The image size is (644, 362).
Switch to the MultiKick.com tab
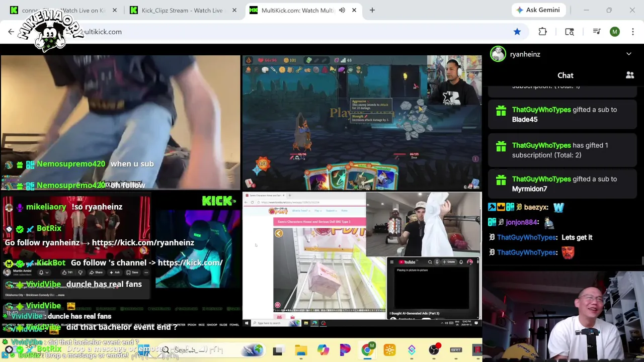tap(297, 10)
